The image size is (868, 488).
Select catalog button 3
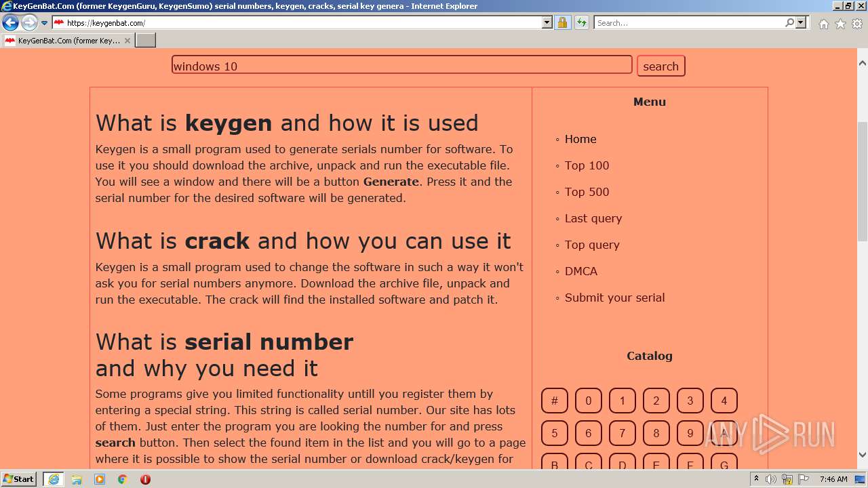pos(690,401)
